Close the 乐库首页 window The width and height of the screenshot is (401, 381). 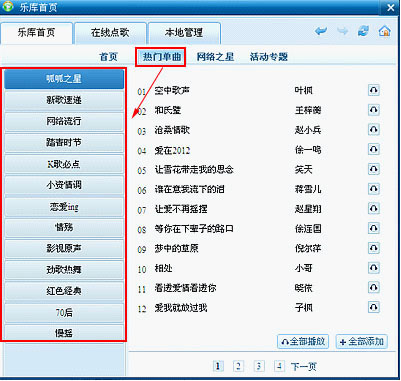(x=391, y=7)
